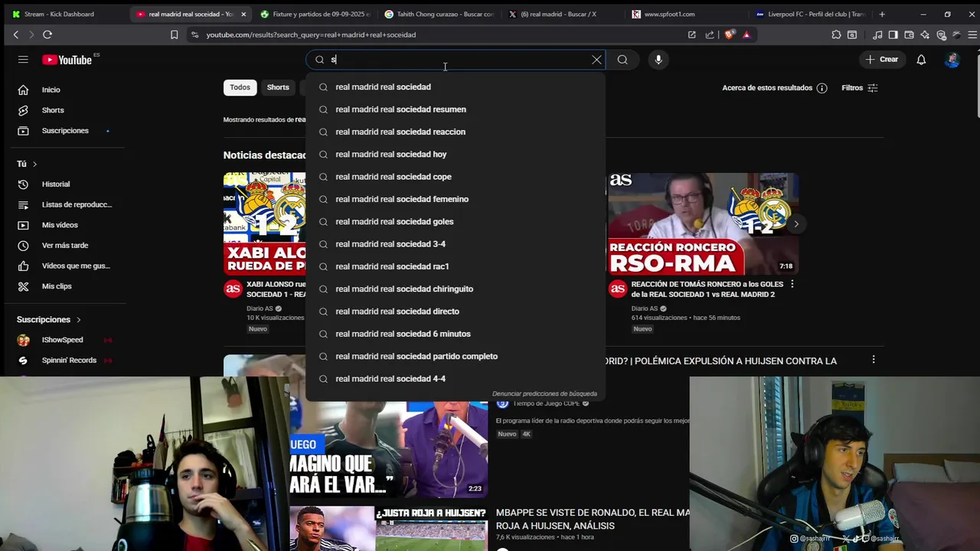Choose suggestion 'real madrid real sociedad goles'
This screenshot has width=980, height=551.
(x=456, y=221)
